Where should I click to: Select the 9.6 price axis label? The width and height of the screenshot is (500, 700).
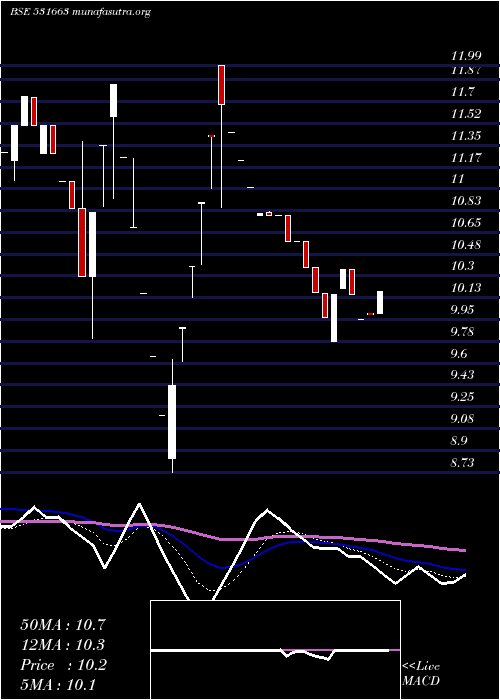(459, 354)
